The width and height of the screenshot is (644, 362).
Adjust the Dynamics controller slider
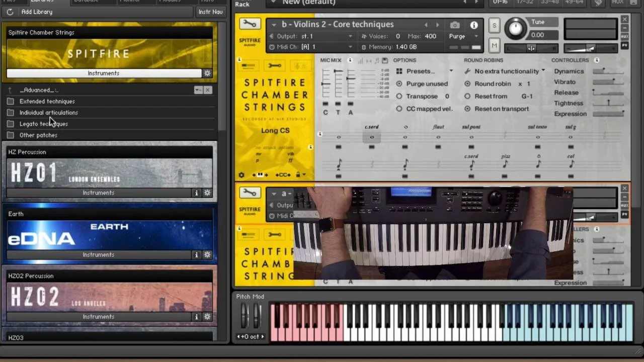(x=608, y=71)
